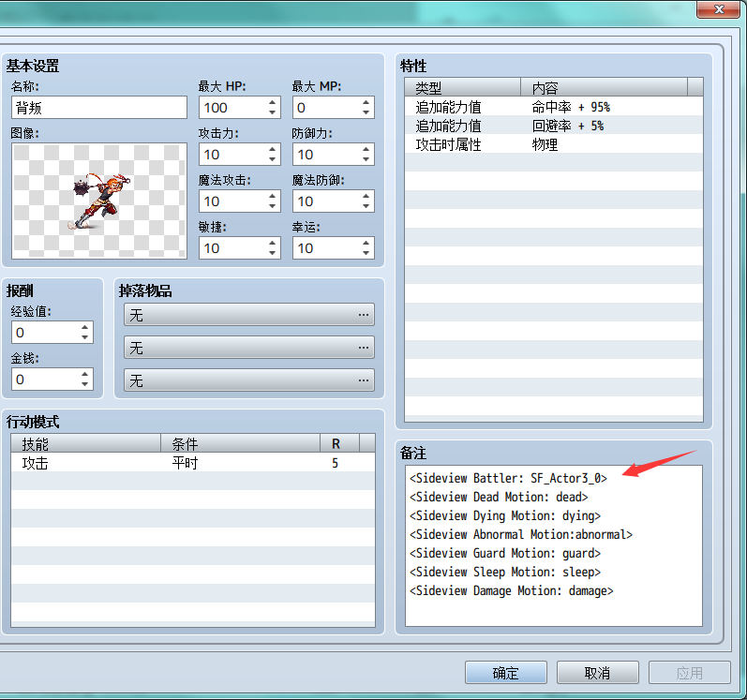Open the second 掉落物品 drop item selector
Viewport: 747px width, 700px height.
tap(249, 348)
